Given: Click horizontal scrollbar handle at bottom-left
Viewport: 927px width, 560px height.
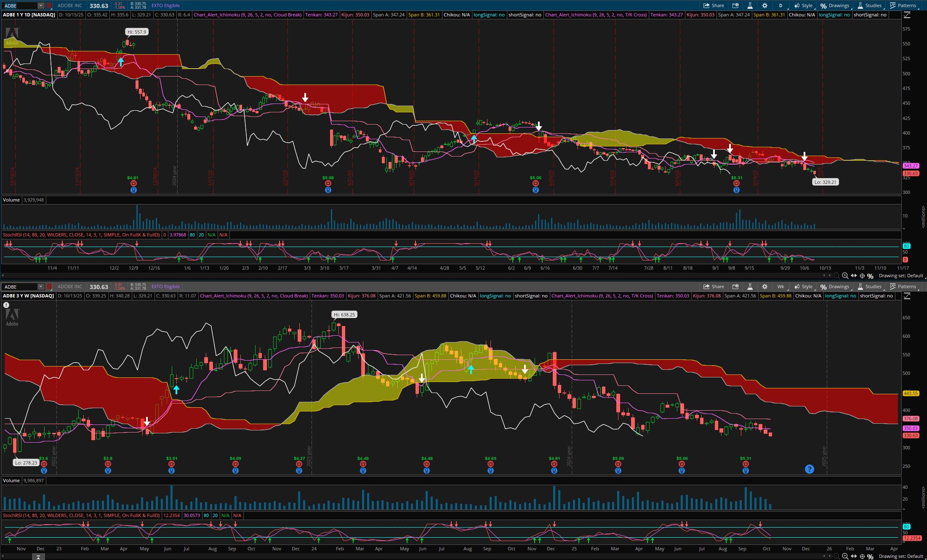Looking at the screenshot, I should pos(38,557).
